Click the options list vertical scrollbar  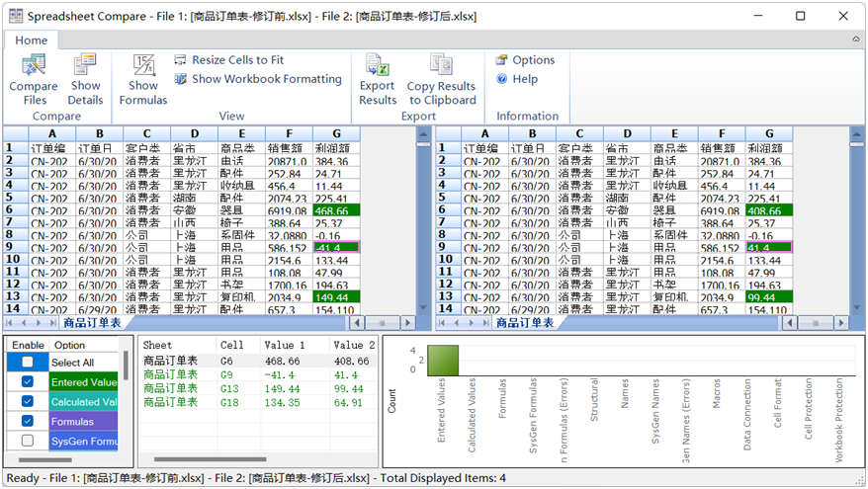(126, 367)
